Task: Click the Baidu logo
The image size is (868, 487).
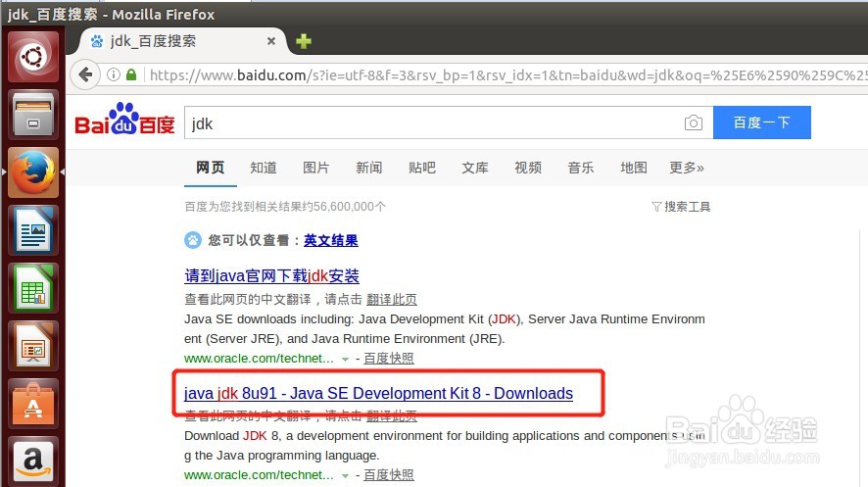Action: pos(124,119)
